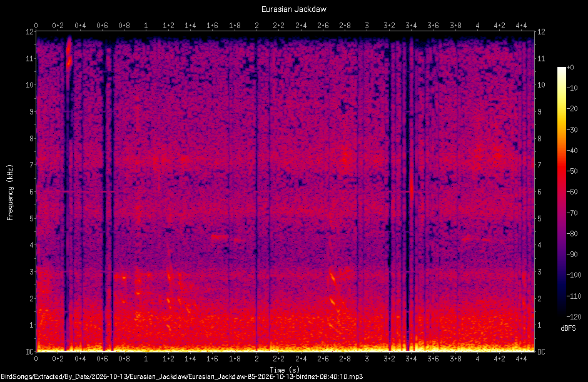588x382 pixels.
Task: Click the "-80" label on the color scale
Action: click(x=572, y=234)
